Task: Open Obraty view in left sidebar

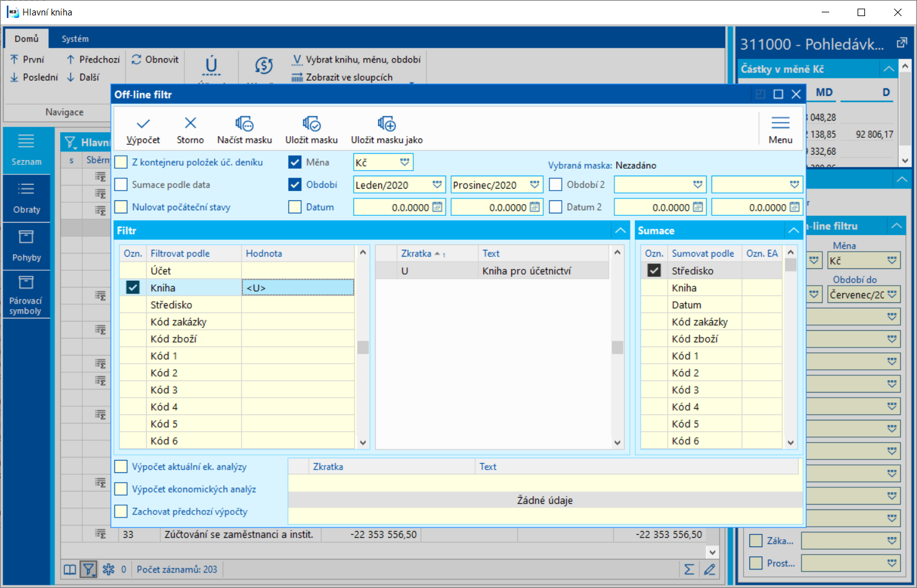Action: point(27,198)
